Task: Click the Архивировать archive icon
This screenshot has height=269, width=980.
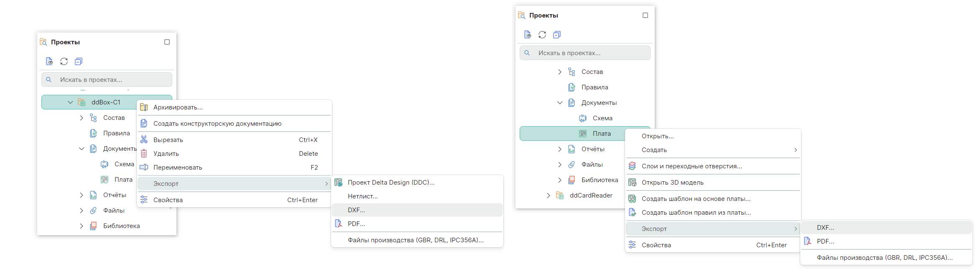Action: pos(144,107)
